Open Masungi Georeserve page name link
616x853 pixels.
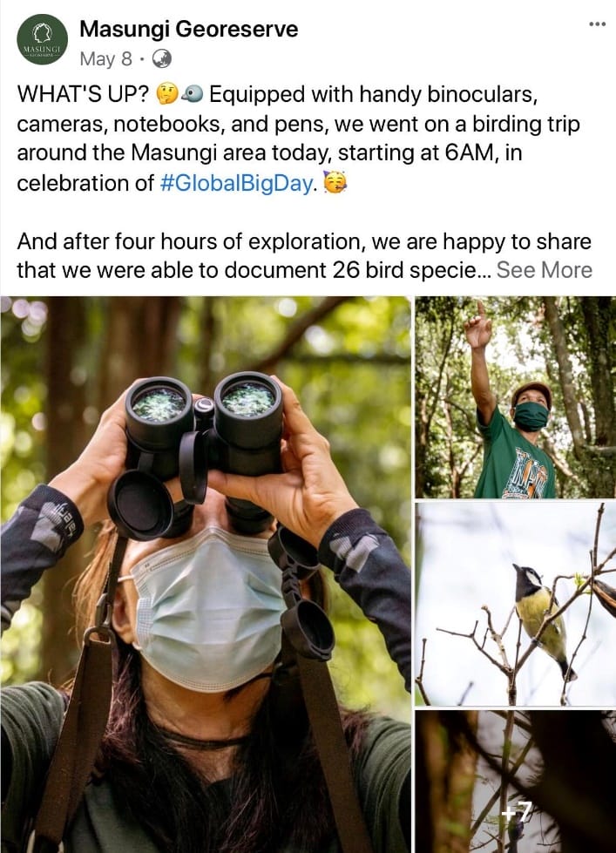coord(189,29)
